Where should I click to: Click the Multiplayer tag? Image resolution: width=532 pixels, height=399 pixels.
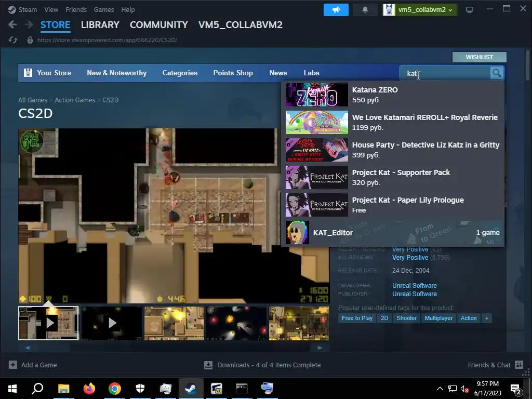(438, 318)
